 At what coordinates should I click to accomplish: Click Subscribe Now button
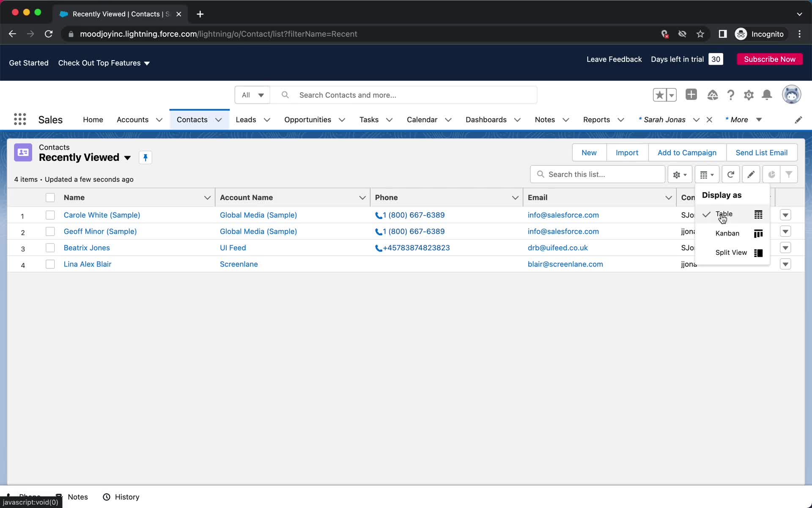click(x=770, y=59)
